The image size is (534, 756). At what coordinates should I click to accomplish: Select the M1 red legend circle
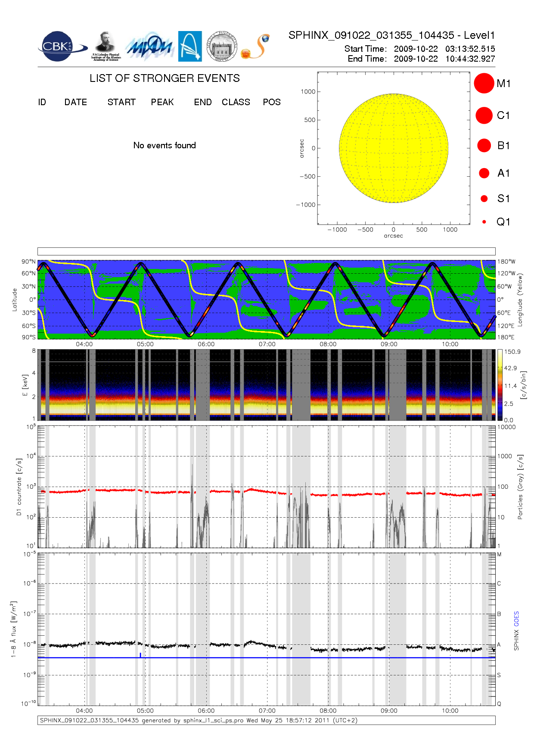click(484, 83)
